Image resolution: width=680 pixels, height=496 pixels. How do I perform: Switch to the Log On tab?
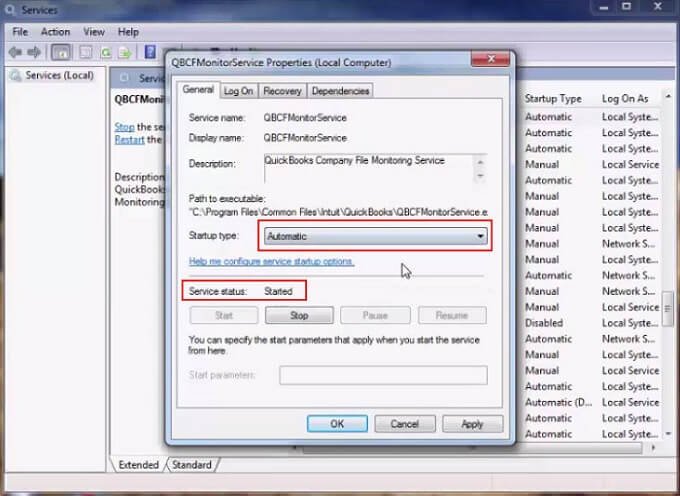point(239,91)
